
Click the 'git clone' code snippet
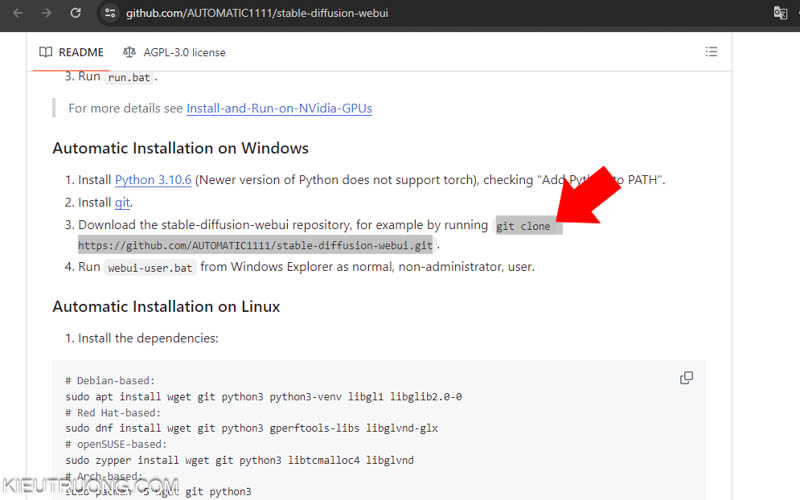tap(523, 226)
